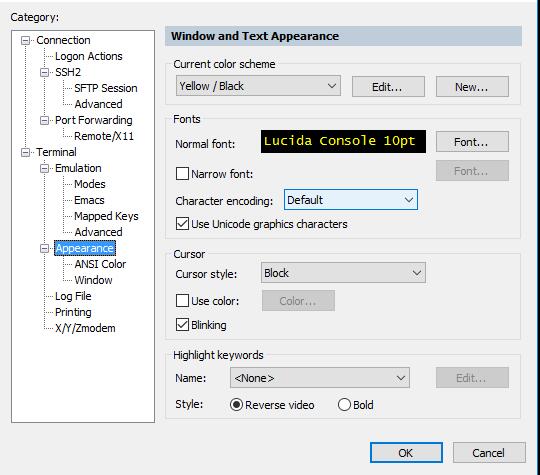Uncheck Use Unicode graphics characters
Screen dimensions: 540x475
coord(182,224)
